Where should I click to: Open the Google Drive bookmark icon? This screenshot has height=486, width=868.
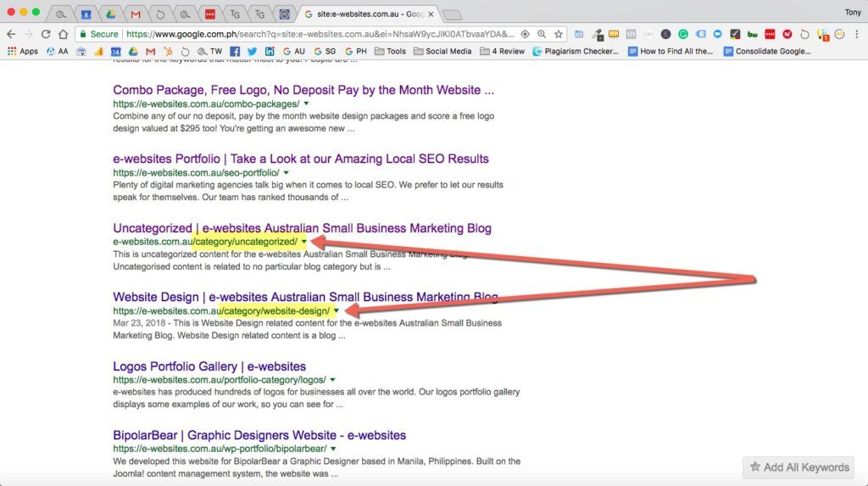tap(133, 52)
